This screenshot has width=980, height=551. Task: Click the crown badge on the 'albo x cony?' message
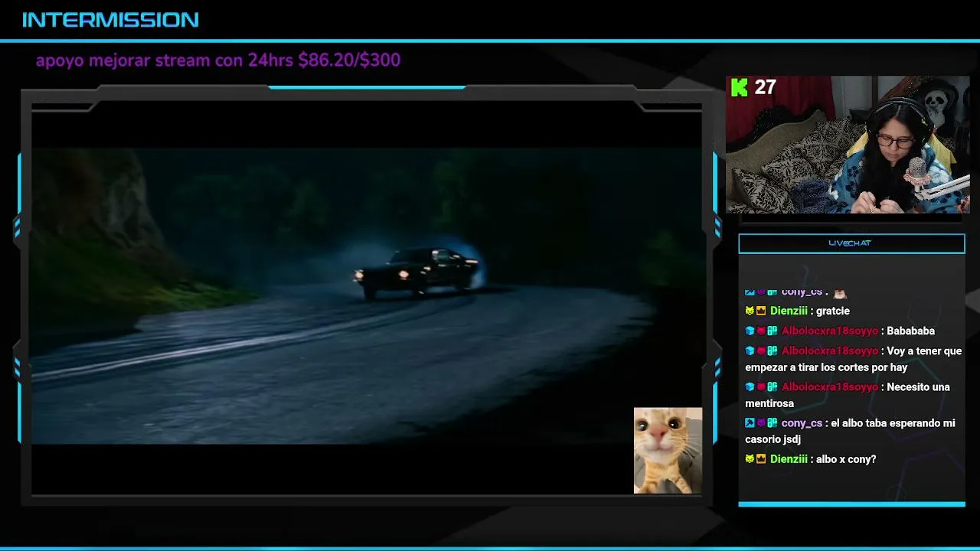[x=761, y=458]
